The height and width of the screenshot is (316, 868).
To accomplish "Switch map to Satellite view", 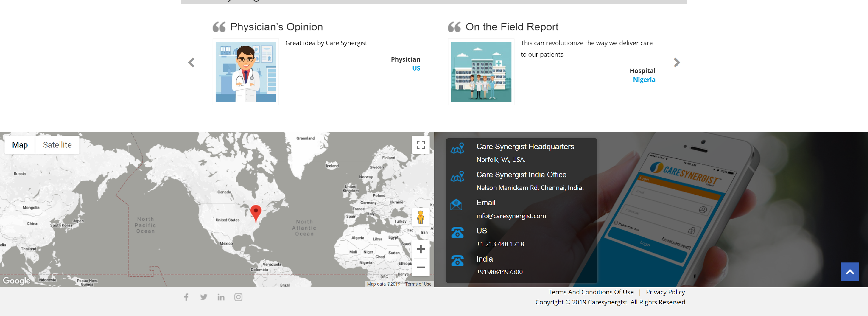I will 57,145.
